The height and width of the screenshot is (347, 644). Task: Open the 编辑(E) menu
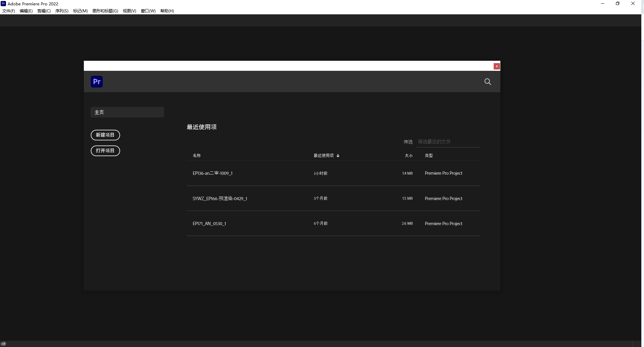(26, 11)
